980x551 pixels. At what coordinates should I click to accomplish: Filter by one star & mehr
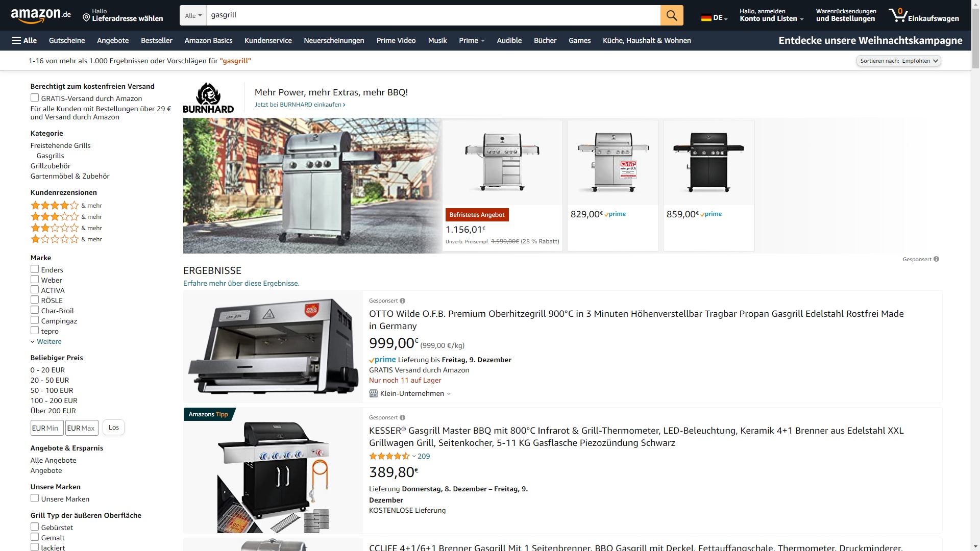point(66,239)
